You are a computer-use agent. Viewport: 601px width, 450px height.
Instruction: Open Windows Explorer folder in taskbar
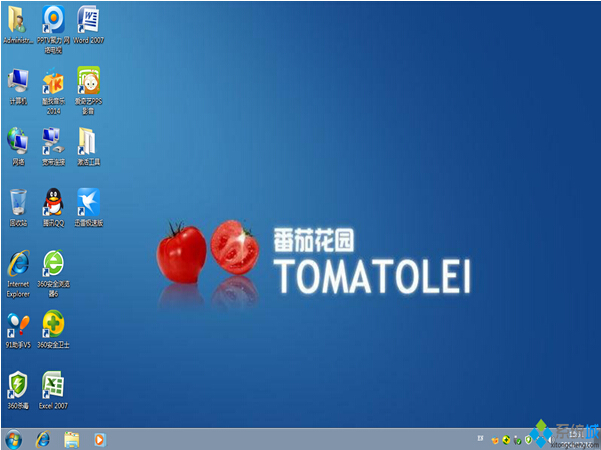coord(71,439)
